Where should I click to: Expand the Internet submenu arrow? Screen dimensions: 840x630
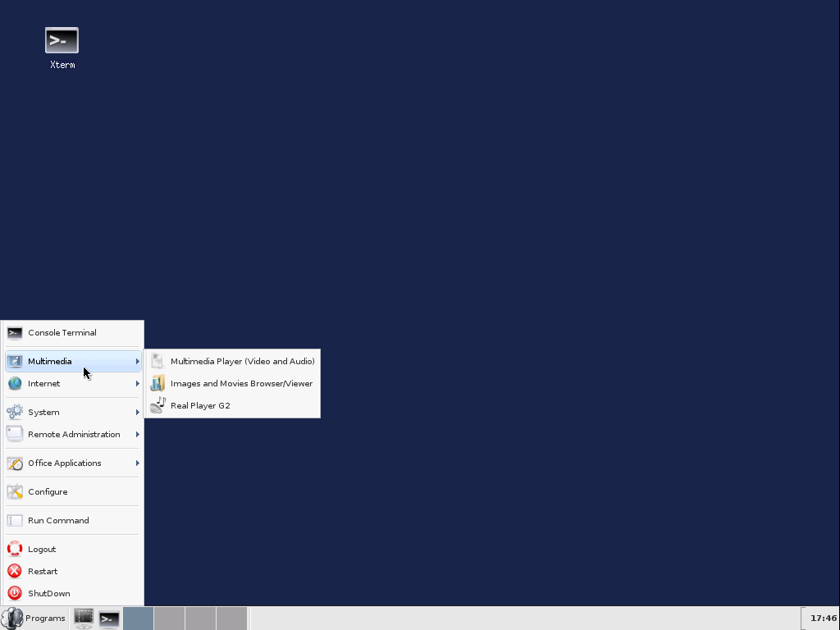137,383
